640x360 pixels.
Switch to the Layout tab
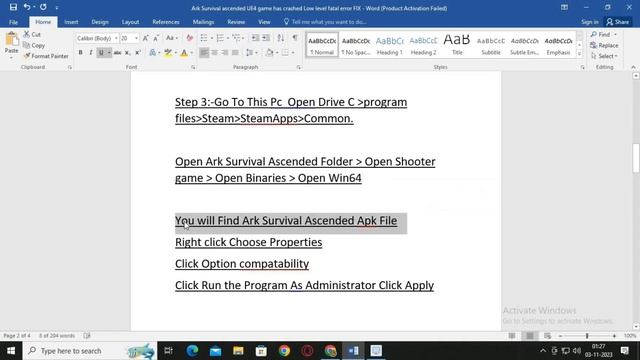130,22
